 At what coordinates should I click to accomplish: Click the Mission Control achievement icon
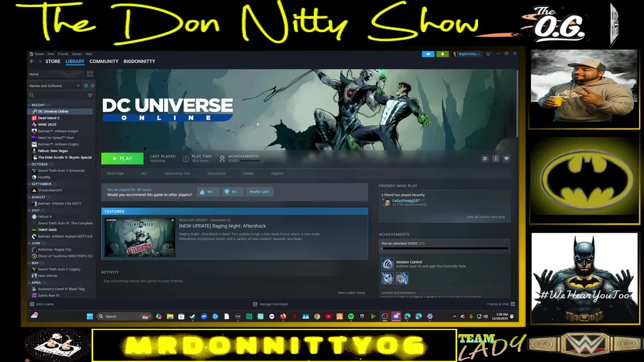coord(387,264)
